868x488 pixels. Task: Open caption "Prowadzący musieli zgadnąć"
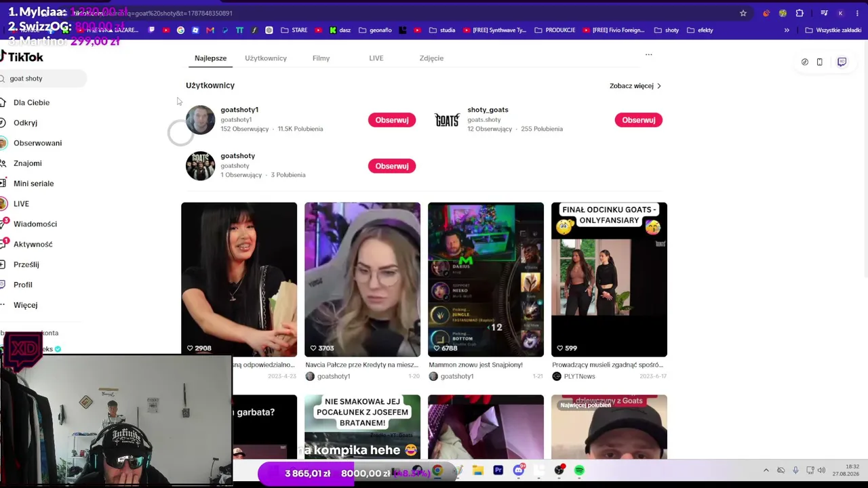[x=608, y=365]
